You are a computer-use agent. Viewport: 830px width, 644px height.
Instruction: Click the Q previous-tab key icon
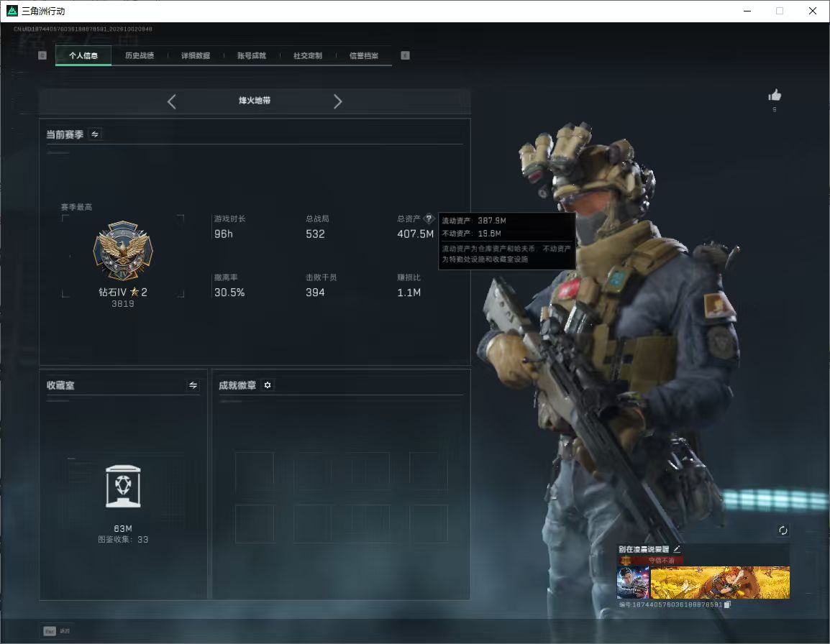click(x=42, y=55)
